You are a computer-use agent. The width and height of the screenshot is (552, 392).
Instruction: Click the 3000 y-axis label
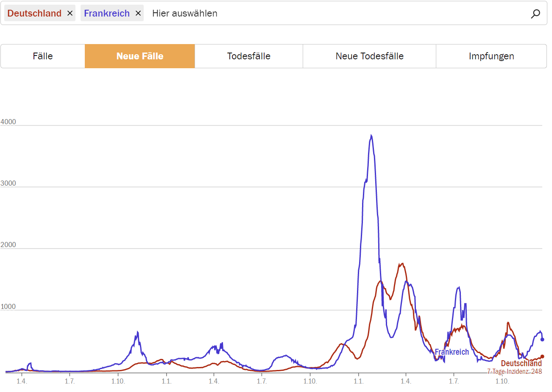point(8,183)
